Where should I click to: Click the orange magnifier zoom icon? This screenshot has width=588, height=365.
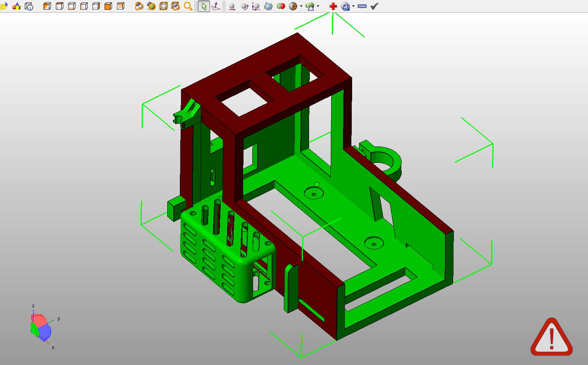point(188,6)
